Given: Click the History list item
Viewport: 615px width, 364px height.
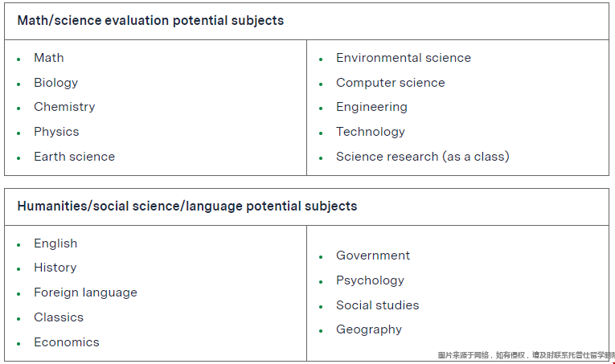Looking at the screenshot, I should (55, 268).
